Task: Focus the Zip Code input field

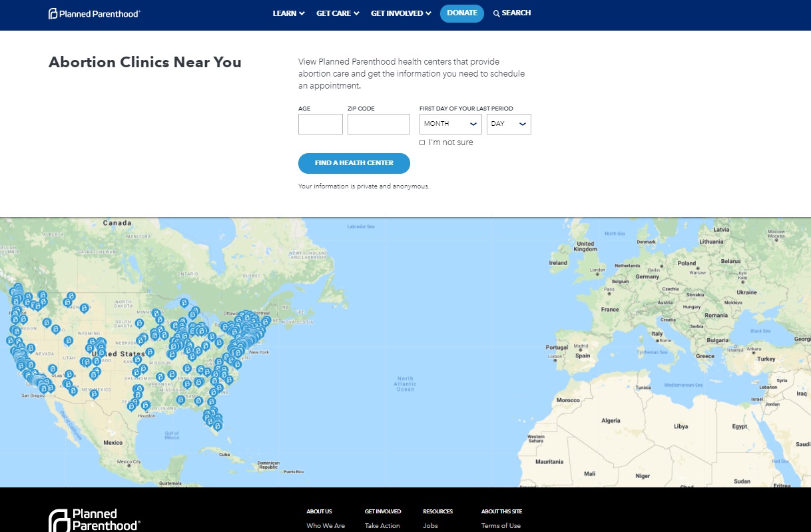Action: [x=379, y=125]
